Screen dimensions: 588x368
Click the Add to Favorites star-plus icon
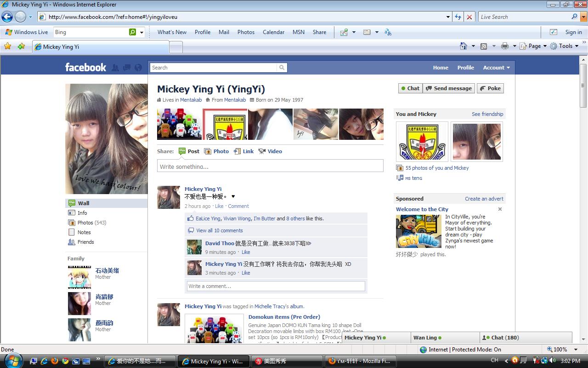coord(21,46)
